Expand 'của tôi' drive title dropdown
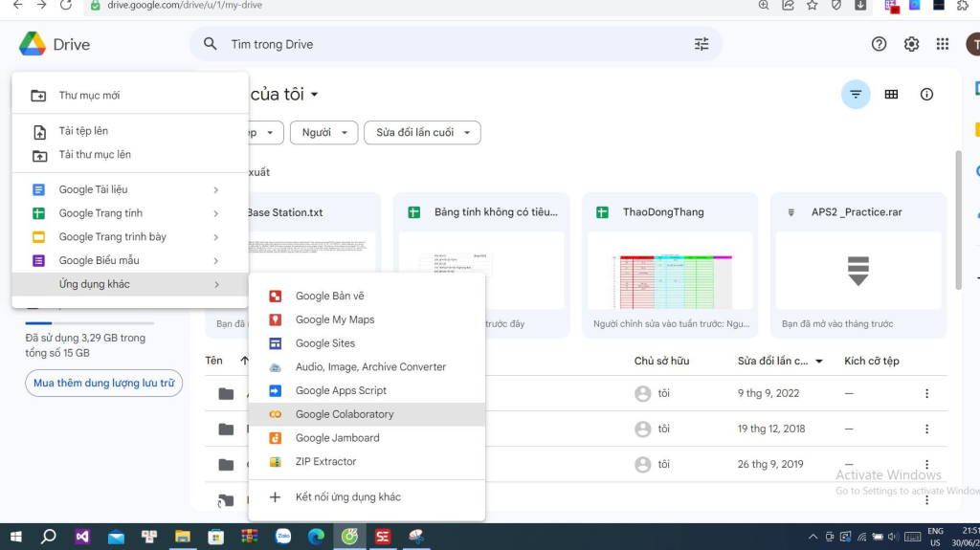 [314, 95]
